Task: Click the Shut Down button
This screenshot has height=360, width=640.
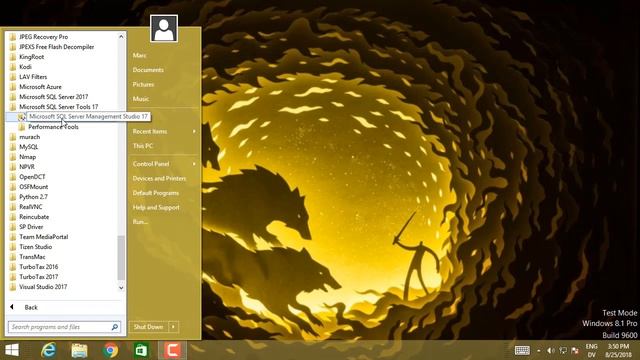Action: (149, 327)
